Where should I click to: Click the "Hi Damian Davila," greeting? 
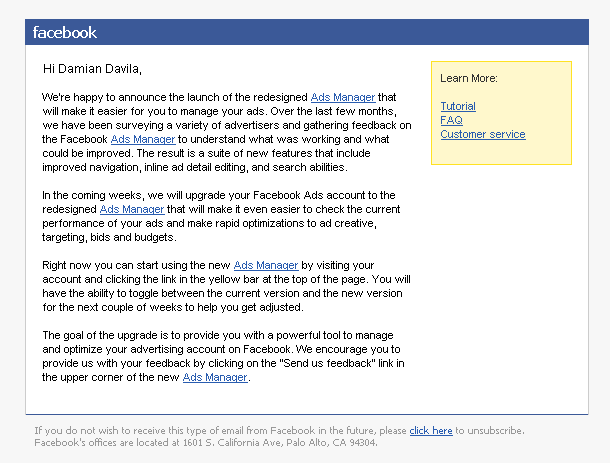click(92, 69)
